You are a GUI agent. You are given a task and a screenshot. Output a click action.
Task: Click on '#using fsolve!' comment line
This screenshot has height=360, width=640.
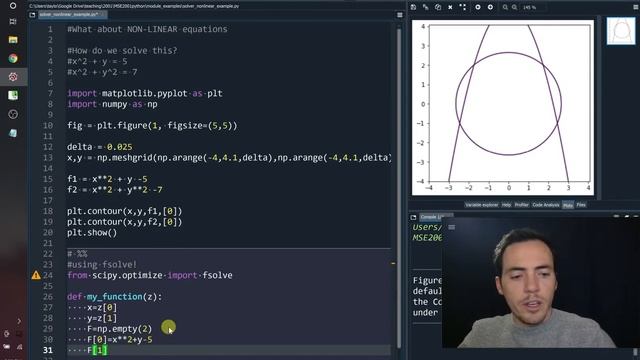click(102, 264)
